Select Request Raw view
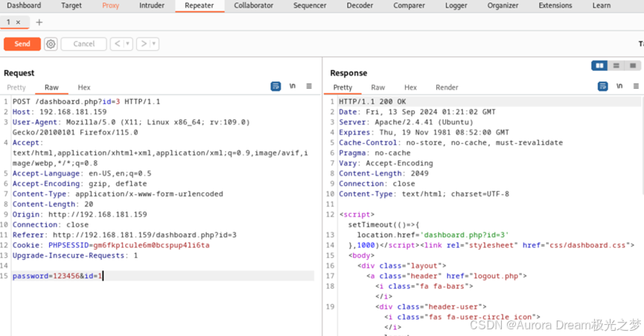The image size is (644, 336). (x=52, y=87)
